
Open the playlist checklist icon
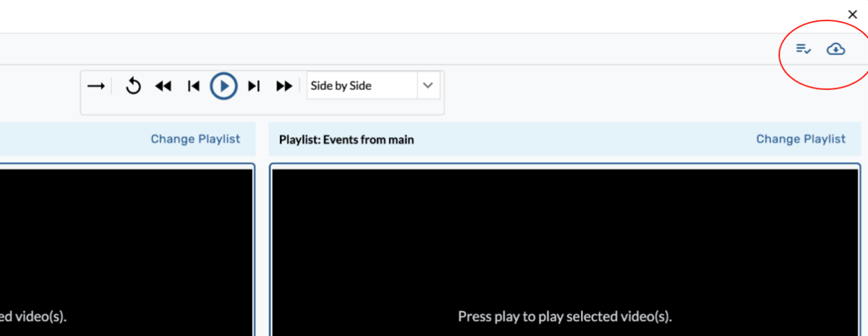pyautogui.click(x=803, y=49)
